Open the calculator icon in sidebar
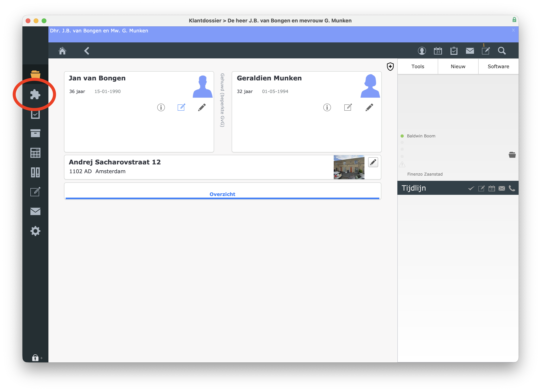This screenshot has height=392, width=541. click(35, 153)
